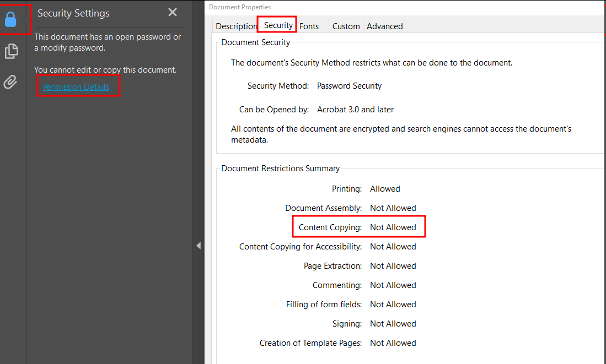Close the Security Settings panel
Image resolution: width=606 pixels, height=364 pixels.
coord(172,12)
